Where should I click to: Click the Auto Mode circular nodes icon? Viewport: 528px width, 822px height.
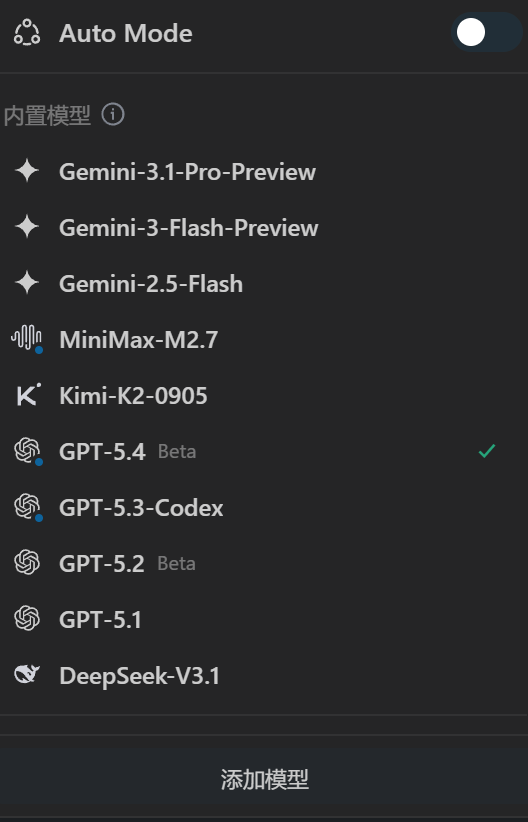pyautogui.click(x=27, y=33)
